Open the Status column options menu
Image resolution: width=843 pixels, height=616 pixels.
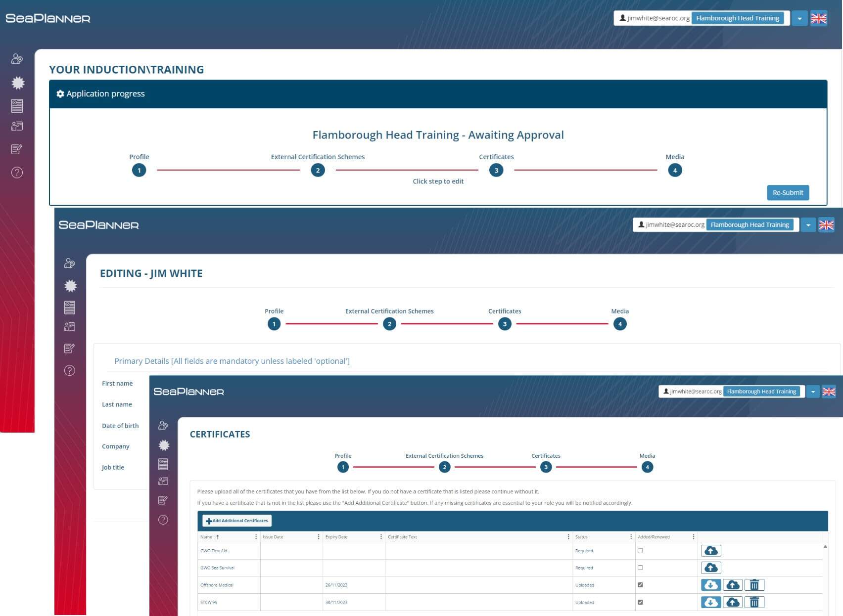(630, 536)
